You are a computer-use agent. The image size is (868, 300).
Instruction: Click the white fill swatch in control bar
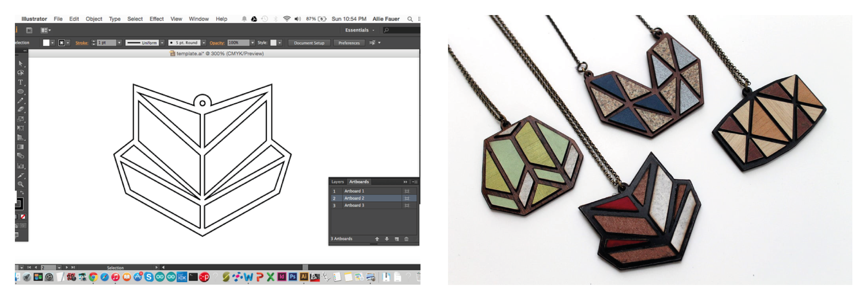coord(46,43)
